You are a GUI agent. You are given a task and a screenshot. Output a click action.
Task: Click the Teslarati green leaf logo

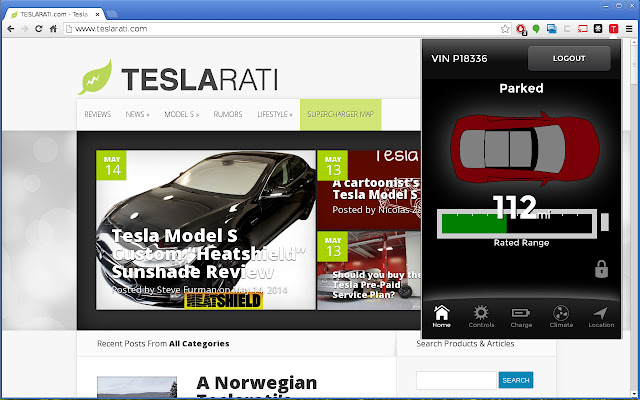click(95, 77)
